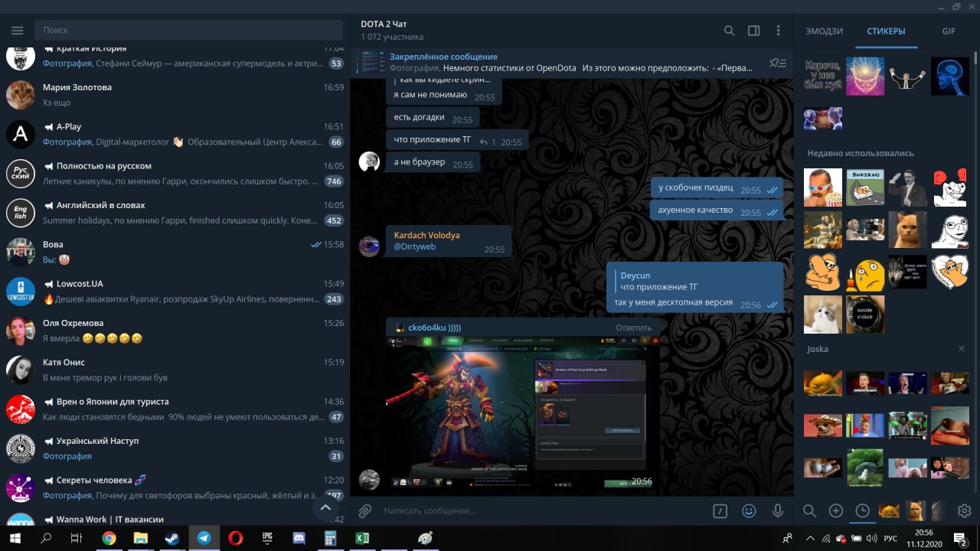The width and height of the screenshot is (980, 551).
Task: Switch to the ЭМОДЗИ tab
Action: coord(824,31)
